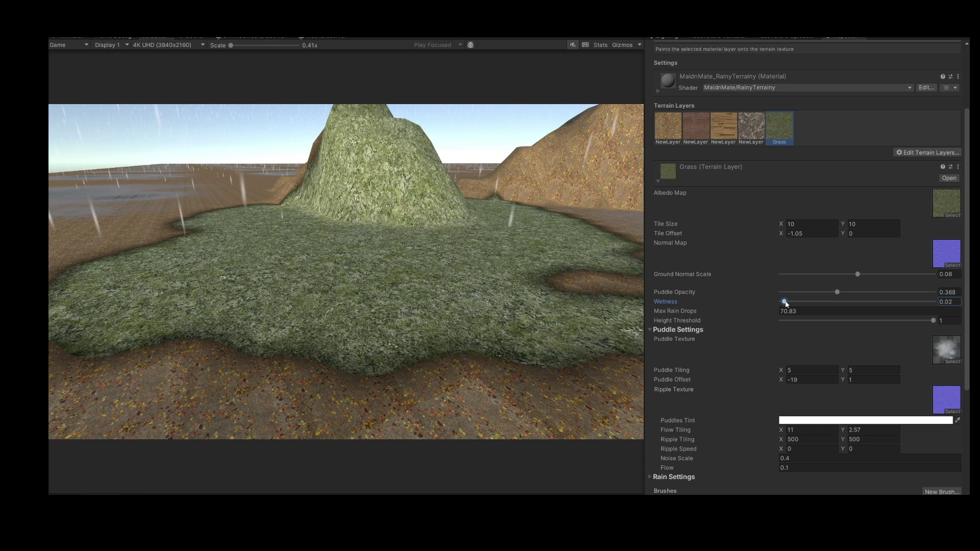Image resolution: width=980 pixels, height=551 pixels.
Task: Click the Flow value field 0.1
Action: [870, 468]
